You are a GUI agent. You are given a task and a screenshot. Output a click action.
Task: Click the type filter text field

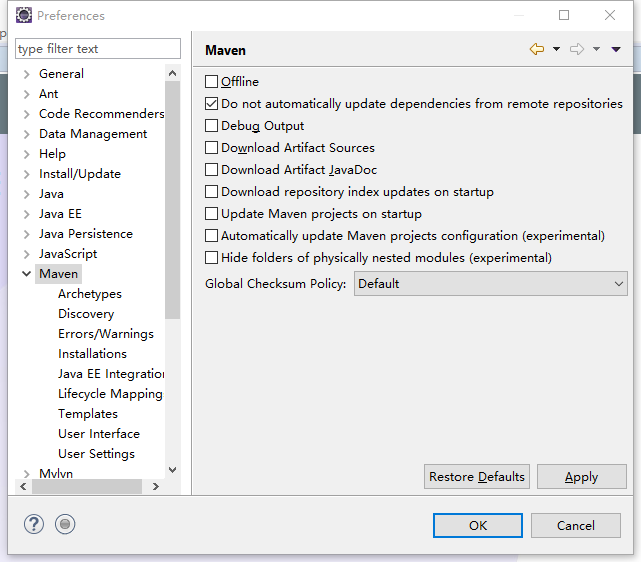tap(98, 49)
